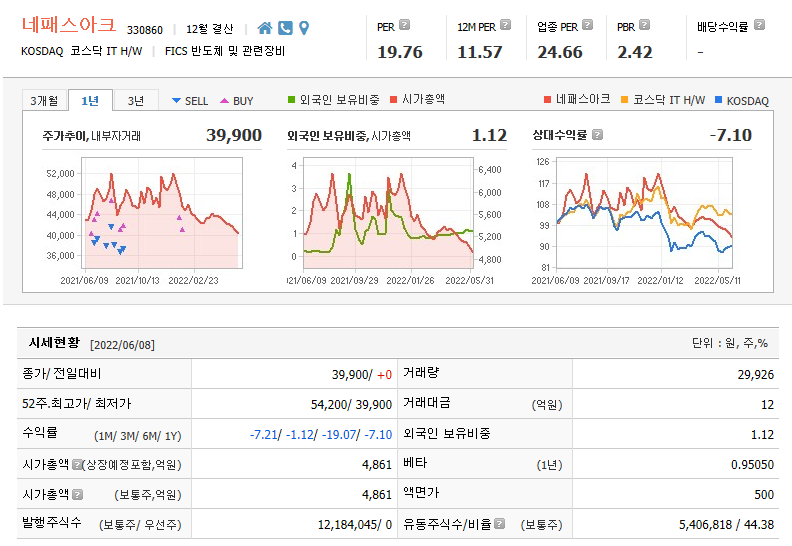Select the 3개월 chart period tab
Screen dimensions: 792x546
(x=44, y=101)
